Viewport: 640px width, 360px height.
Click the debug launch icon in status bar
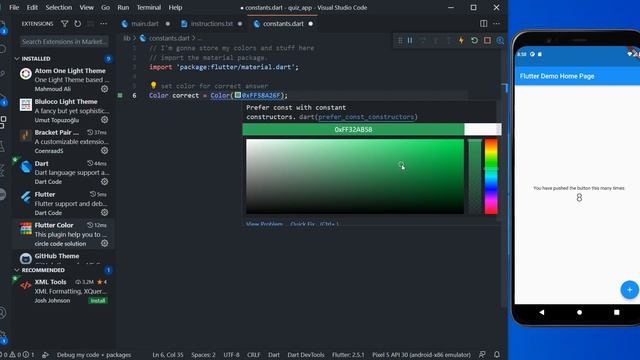pyautogui.click(x=45, y=355)
